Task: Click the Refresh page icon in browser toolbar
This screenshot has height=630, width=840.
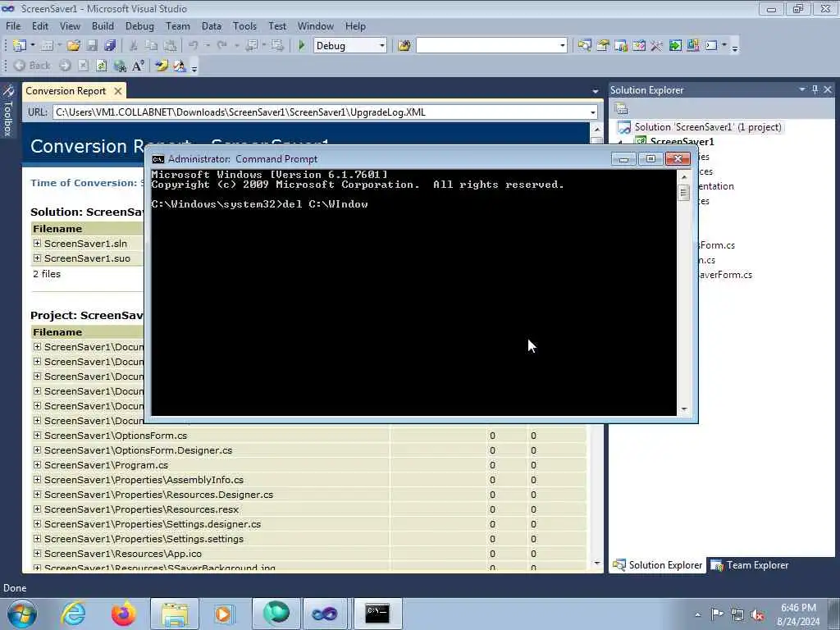Action: pyautogui.click(x=101, y=66)
